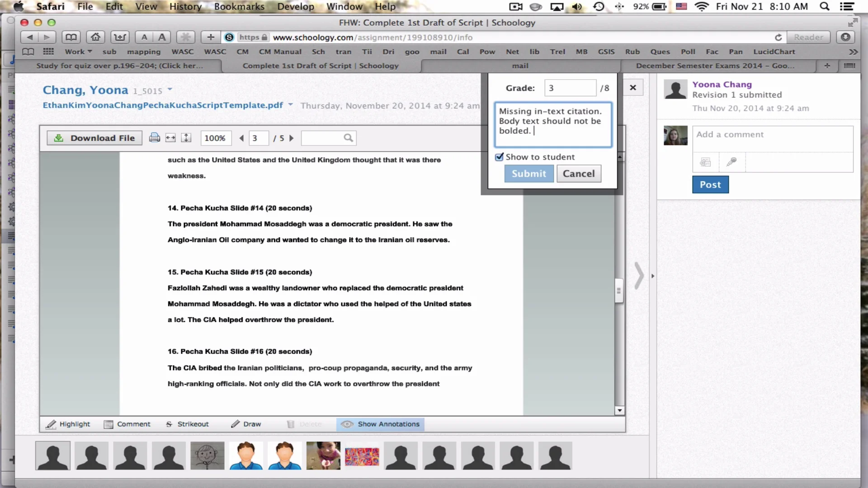This screenshot has height=488, width=868.
Task: Enable Reader mode in Safari
Action: (808, 37)
